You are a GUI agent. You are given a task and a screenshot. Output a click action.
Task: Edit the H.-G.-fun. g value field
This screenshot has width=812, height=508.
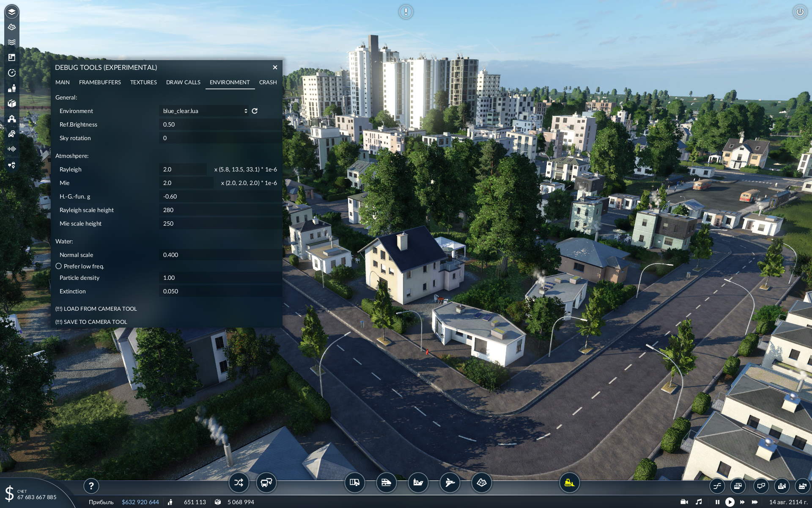[220, 196]
